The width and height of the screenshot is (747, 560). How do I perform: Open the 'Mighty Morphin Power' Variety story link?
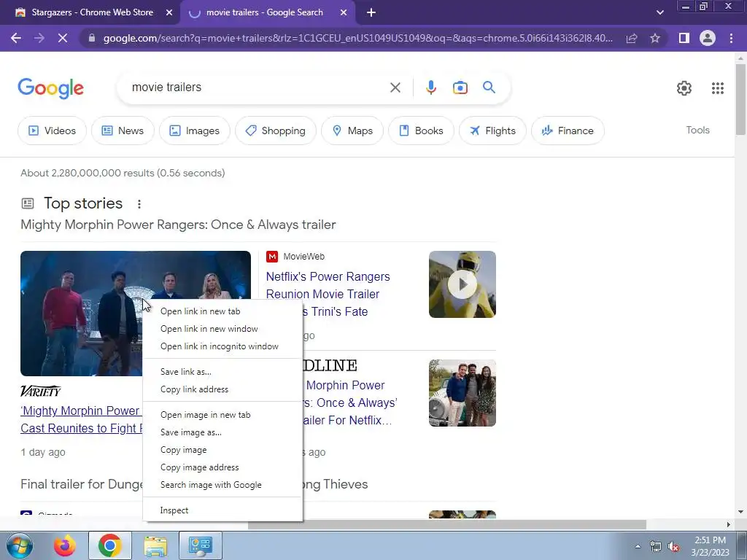(x=81, y=419)
